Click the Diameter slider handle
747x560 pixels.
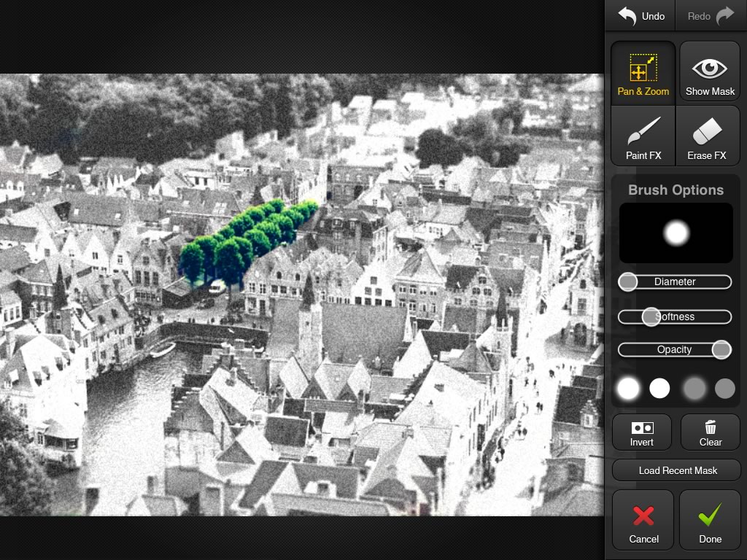click(627, 282)
